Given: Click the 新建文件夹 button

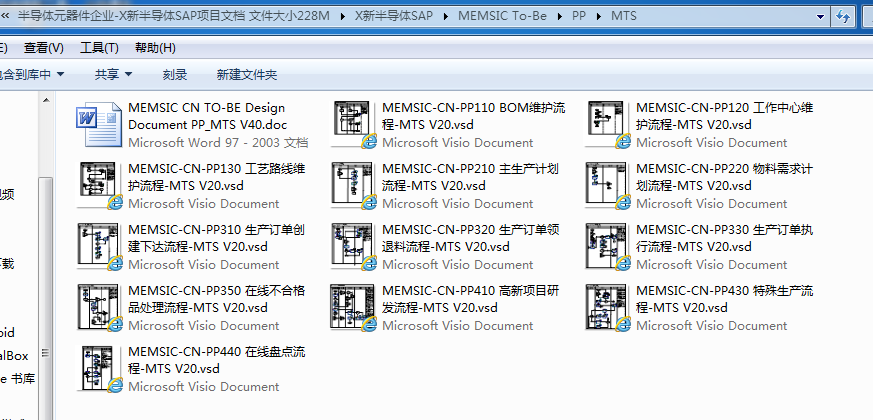Looking at the screenshot, I should pyautogui.click(x=247, y=75).
